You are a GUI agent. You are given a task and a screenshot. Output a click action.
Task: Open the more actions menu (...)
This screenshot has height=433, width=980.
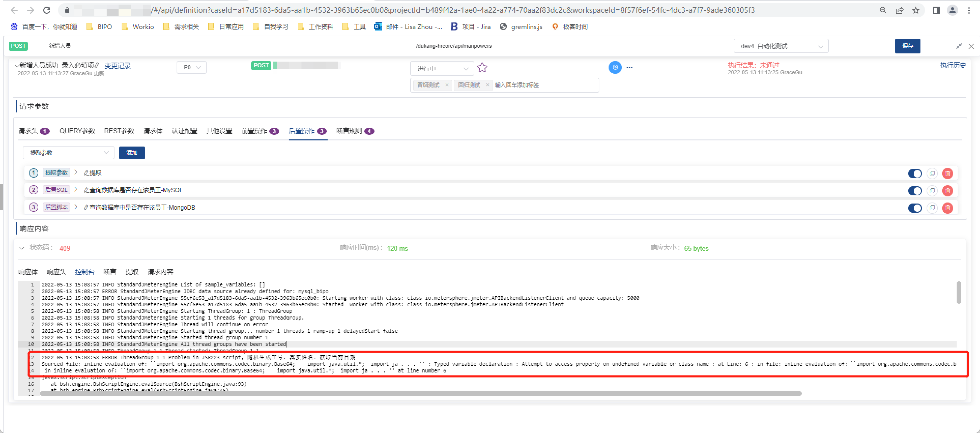coord(629,67)
